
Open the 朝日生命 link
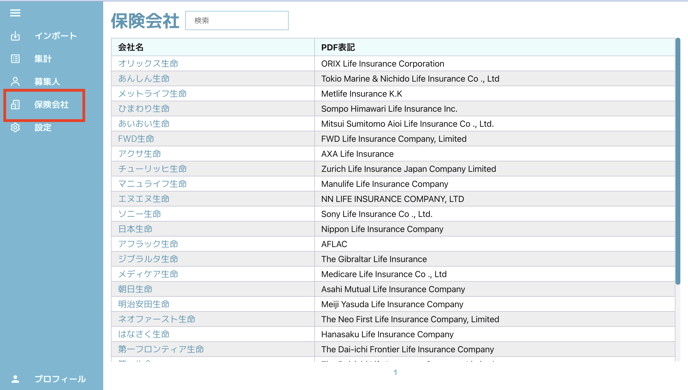(x=135, y=289)
